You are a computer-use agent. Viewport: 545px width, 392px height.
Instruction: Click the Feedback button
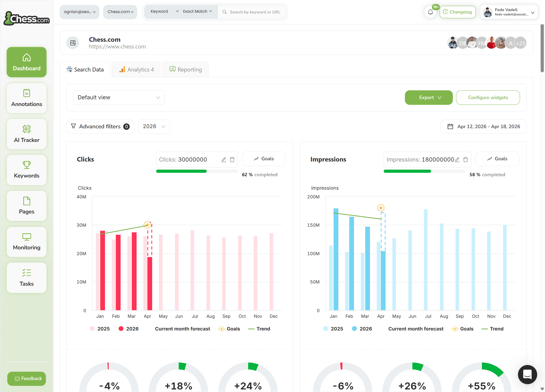click(27, 379)
